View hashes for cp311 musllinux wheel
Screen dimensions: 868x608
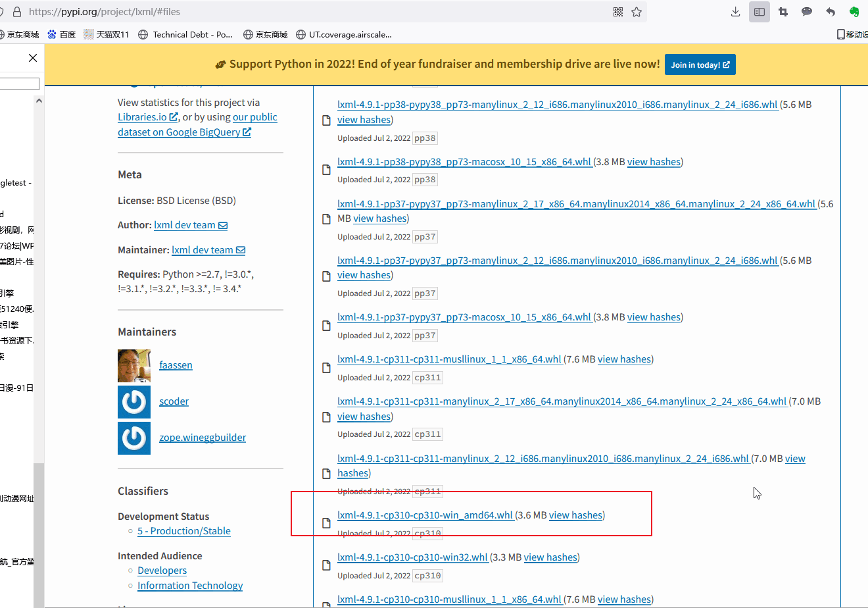click(x=624, y=359)
